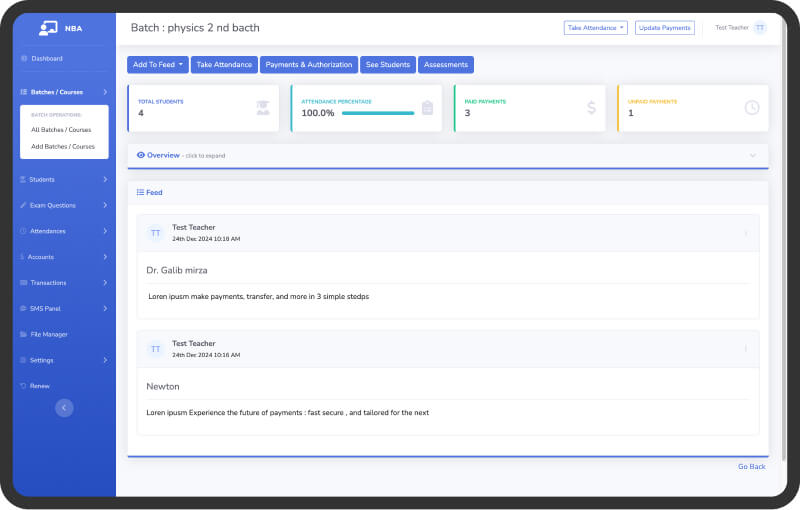Click the NBA logo icon
The image size is (800, 510).
coord(49,28)
